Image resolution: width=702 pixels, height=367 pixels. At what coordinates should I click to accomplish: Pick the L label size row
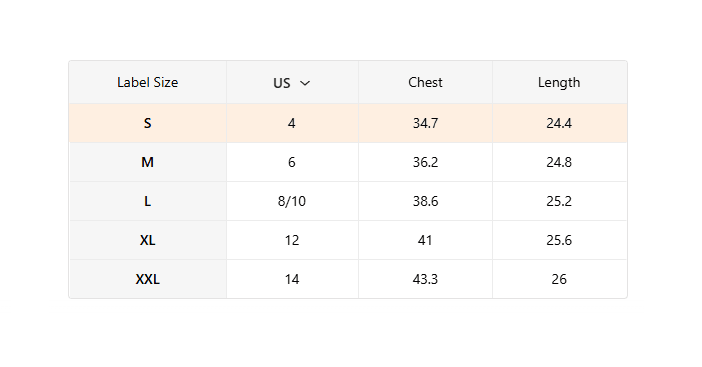pos(148,201)
